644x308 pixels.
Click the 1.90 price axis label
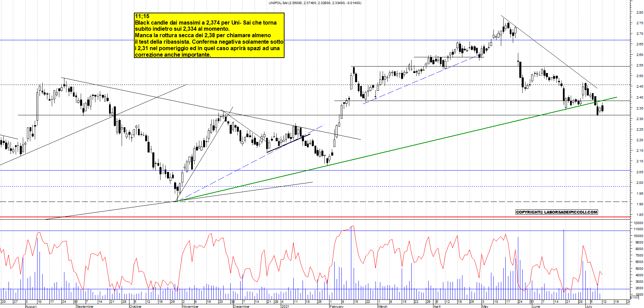tap(639, 204)
